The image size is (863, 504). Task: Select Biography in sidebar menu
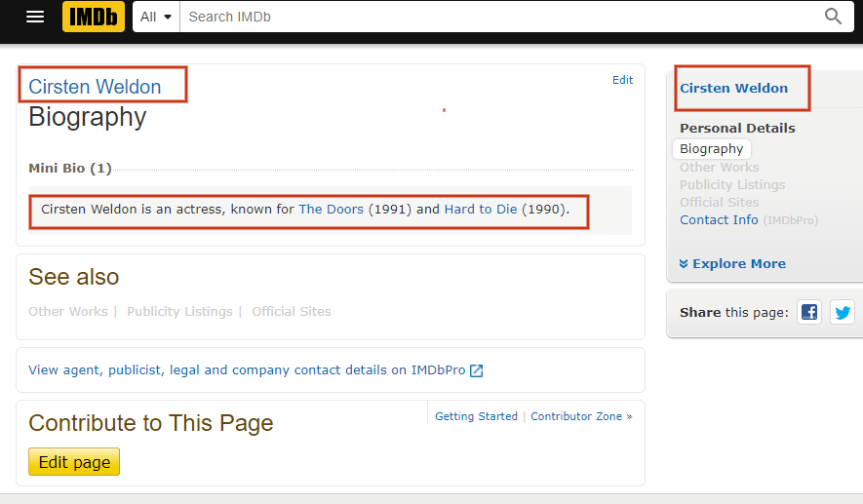[712, 148]
